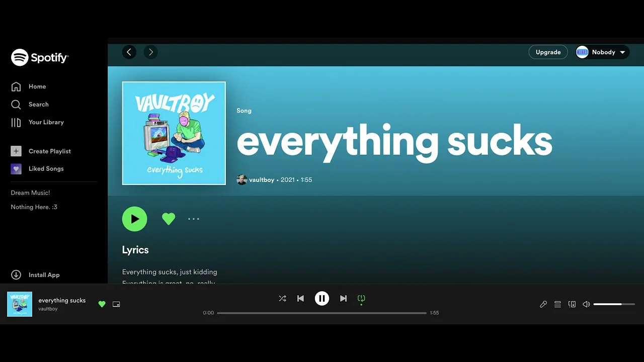This screenshot has height=362, width=644.
Task: Open the vaultboy artist link
Action: pos(262,179)
